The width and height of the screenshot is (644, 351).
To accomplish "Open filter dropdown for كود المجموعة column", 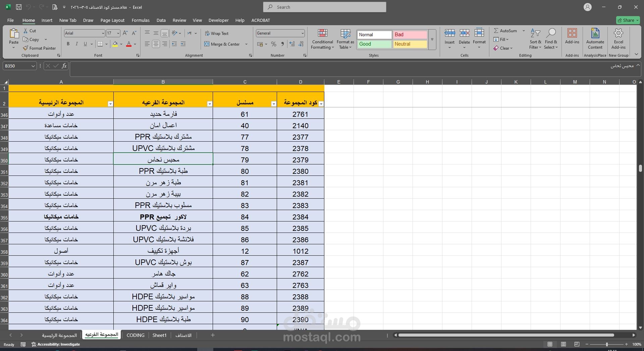I will point(321,104).
